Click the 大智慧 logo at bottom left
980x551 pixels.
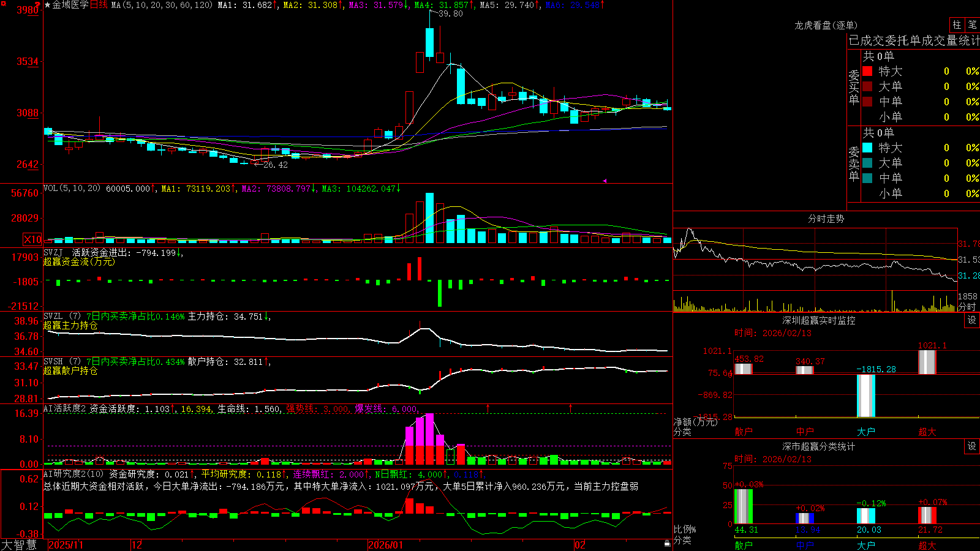(x=19, y=544)
